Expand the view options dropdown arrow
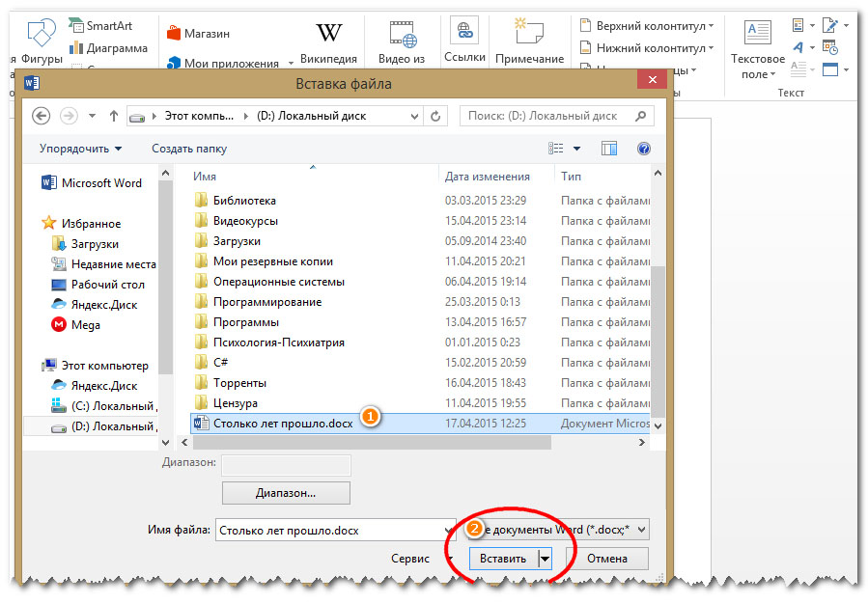This screenshot has width=868, height=603. pyautogui.click(x=577, y=149)
